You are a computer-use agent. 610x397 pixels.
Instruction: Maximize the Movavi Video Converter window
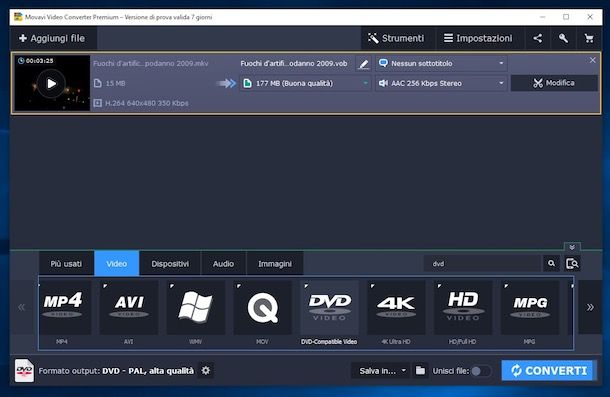coord(566,17)
